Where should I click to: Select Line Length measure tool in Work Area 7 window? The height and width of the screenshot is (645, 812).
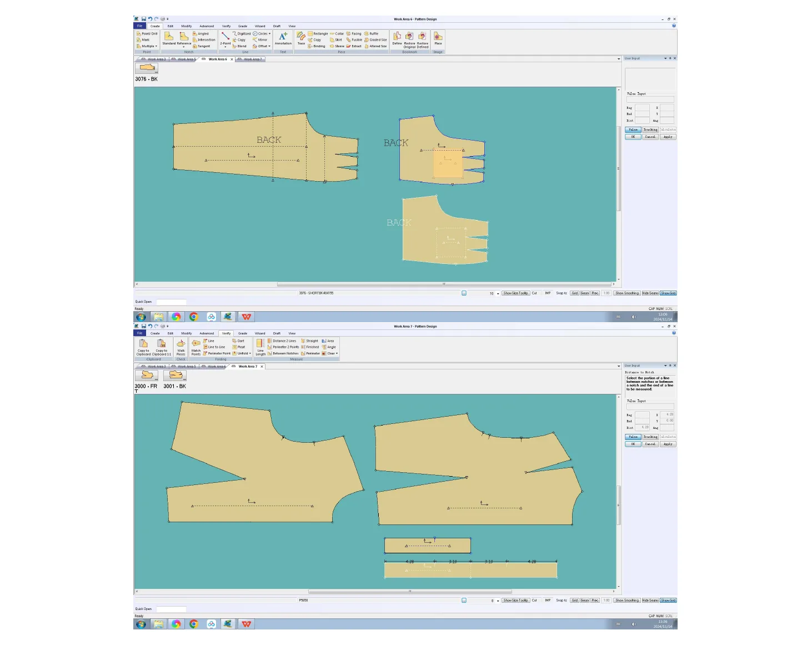point(260,347)
